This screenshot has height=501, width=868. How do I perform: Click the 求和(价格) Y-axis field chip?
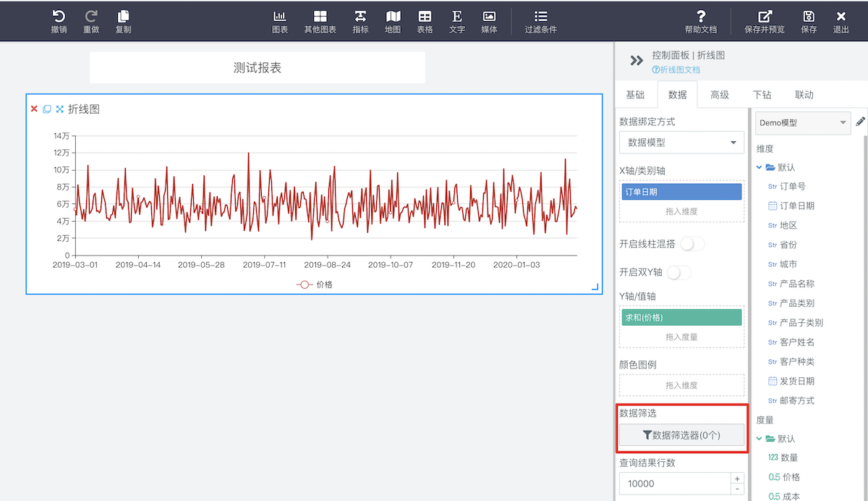[x=681, y=318]
